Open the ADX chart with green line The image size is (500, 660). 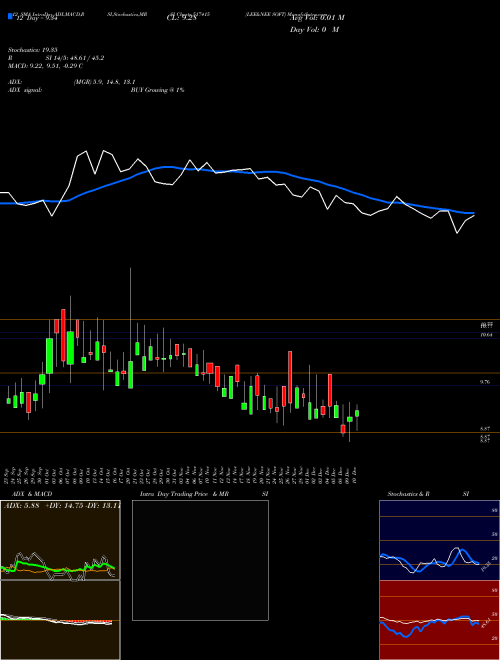pyautogui.click(x=60, y=540)
